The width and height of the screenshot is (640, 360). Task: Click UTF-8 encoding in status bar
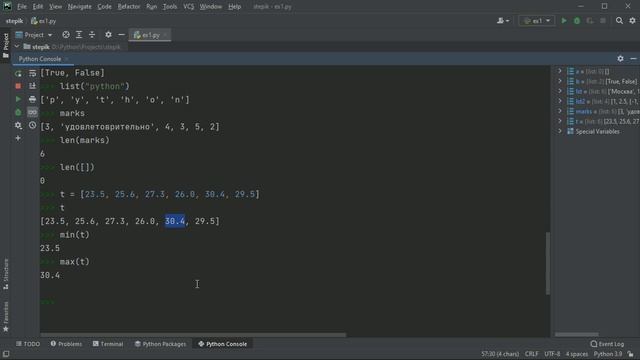(x=552, y=354)
